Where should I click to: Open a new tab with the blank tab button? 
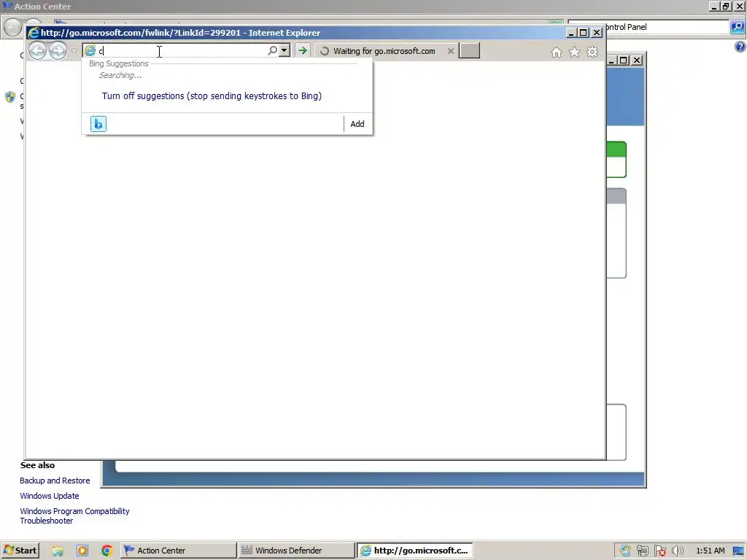[469, 50]
